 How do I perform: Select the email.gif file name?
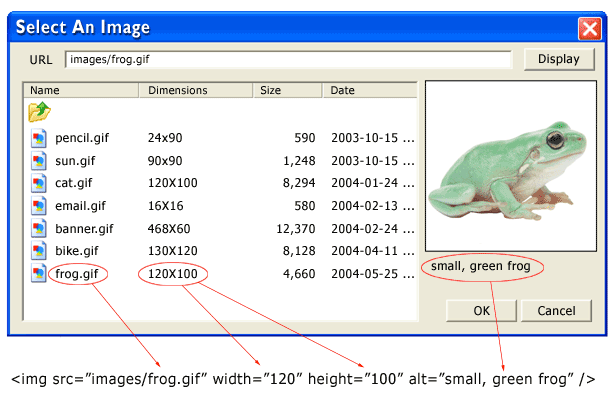80,206
